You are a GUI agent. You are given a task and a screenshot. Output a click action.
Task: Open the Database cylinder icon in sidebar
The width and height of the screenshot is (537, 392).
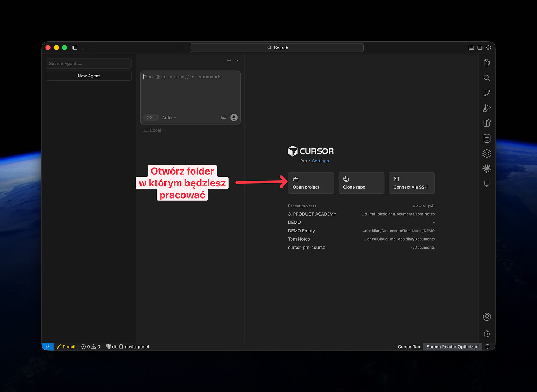tap(487, 138)
